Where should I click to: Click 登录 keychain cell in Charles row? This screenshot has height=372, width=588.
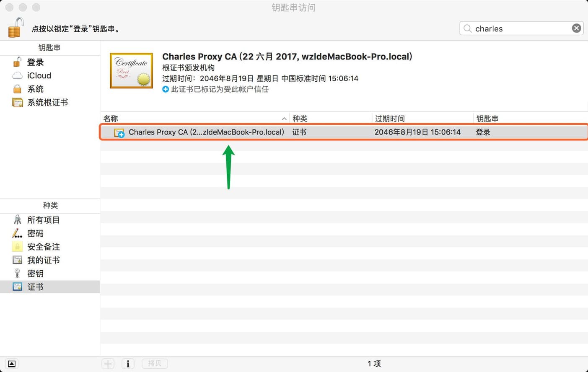[x=483, y=132]
